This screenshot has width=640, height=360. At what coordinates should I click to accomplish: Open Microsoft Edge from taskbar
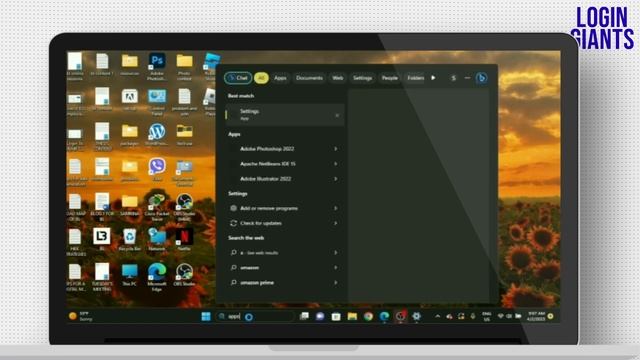pos(384,316)
